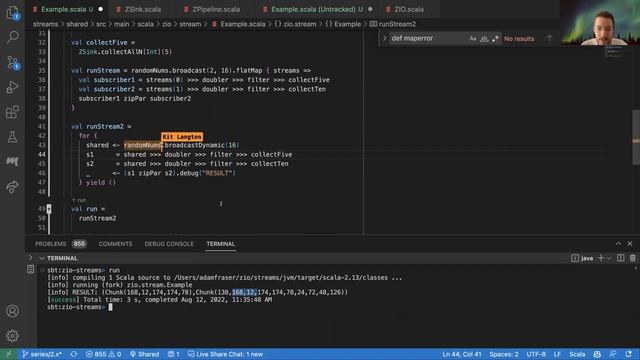Switch to Example.scala (Untracked) tab

[317, 9]
